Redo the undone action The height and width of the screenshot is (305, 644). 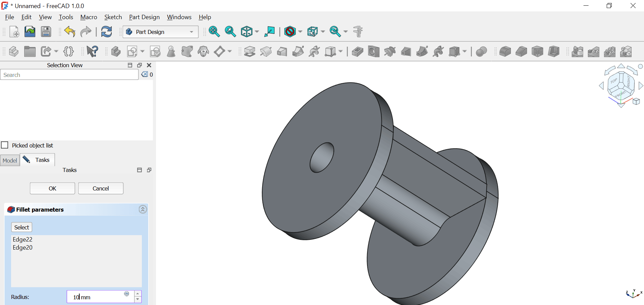point(86,32)
